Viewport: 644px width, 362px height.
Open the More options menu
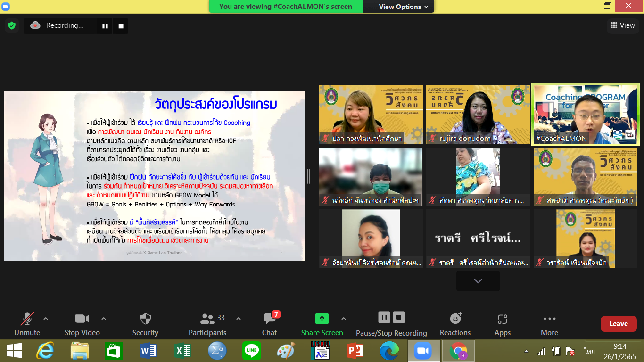[549, 324]
